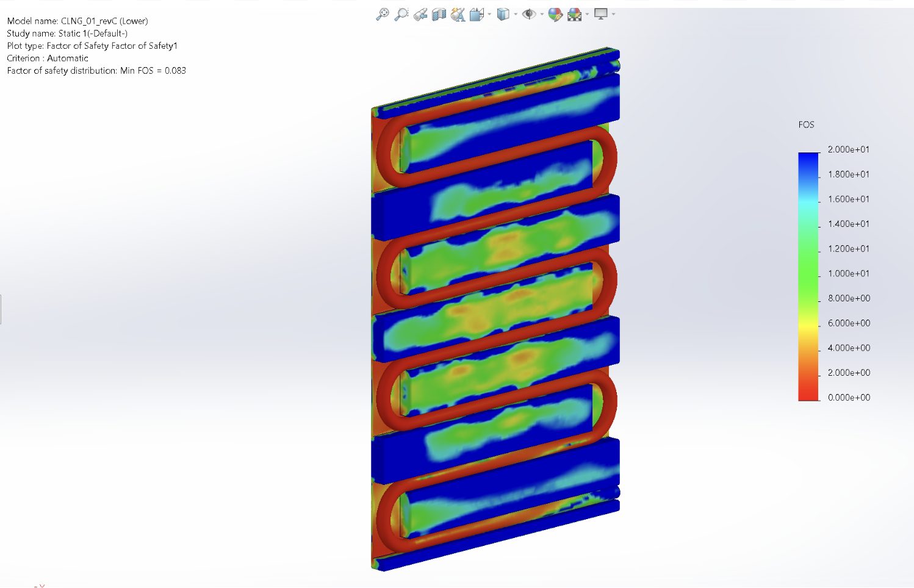Expand the View Orientation dropdown arrow
The width and height of the screenshot is (914, 588).
[x=489, y=14]
